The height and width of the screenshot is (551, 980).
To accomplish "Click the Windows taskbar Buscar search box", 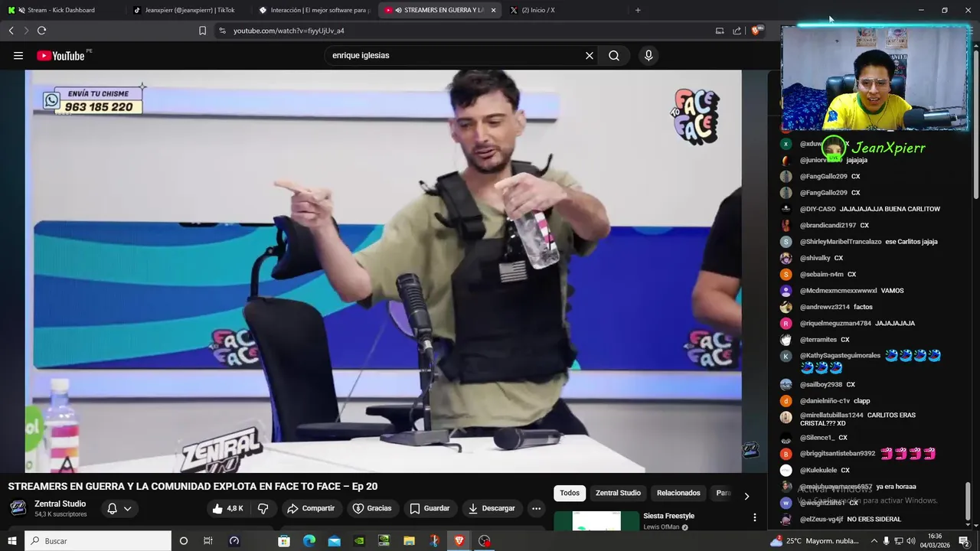I will 98,541.
